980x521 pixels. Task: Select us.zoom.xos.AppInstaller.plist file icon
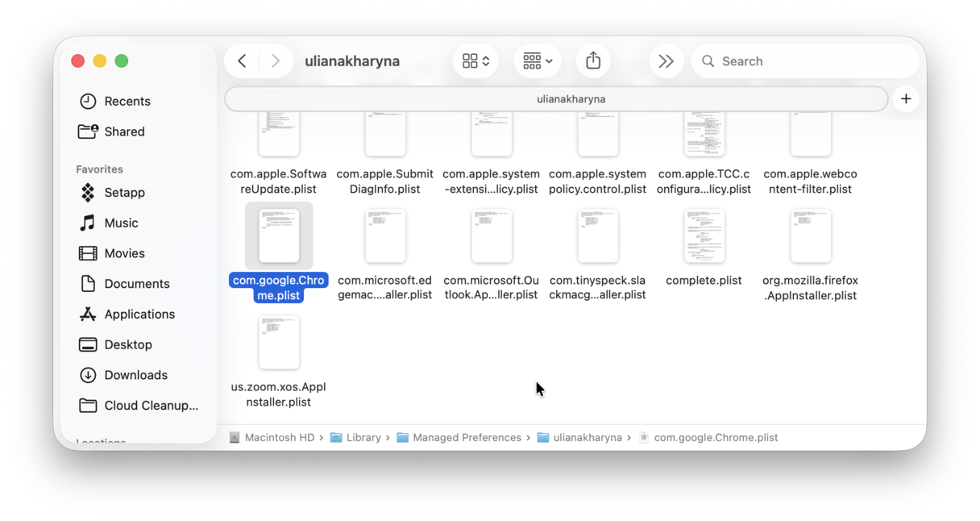279,342
